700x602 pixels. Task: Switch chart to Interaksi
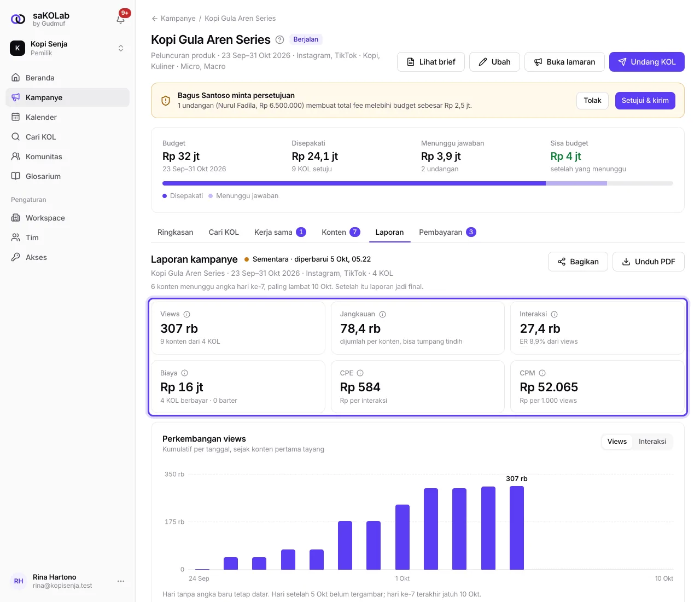point(652,442)
